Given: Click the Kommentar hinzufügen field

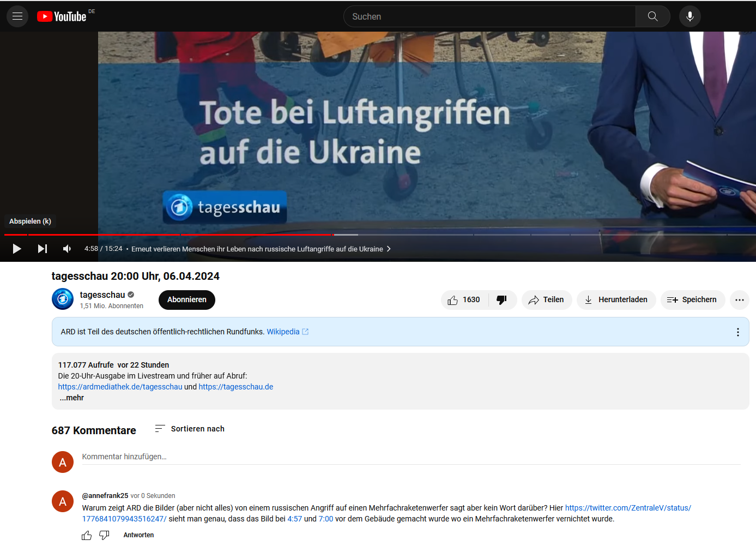Looking at the screenshot, I should [412, 457].
